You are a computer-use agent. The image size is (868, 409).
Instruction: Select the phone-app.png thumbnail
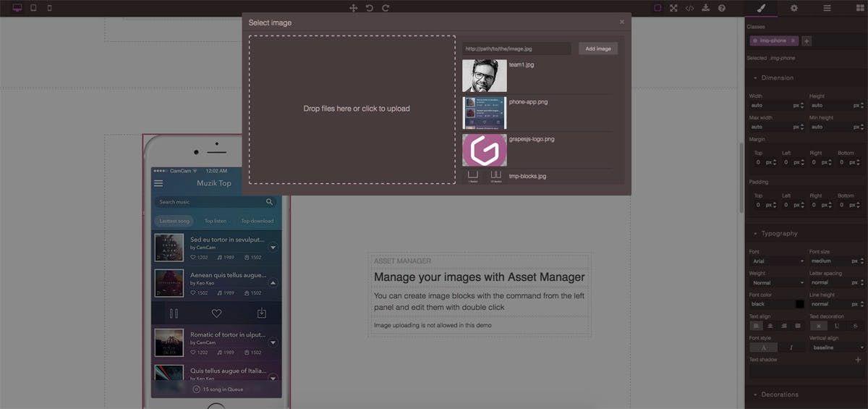(485, 112)
